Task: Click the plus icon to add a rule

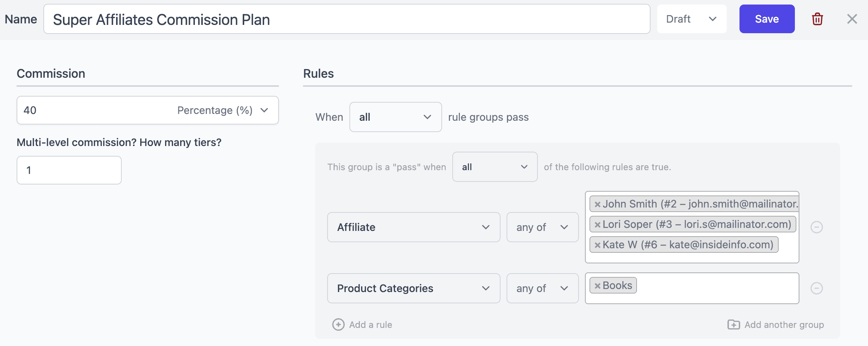Action: 338,324
